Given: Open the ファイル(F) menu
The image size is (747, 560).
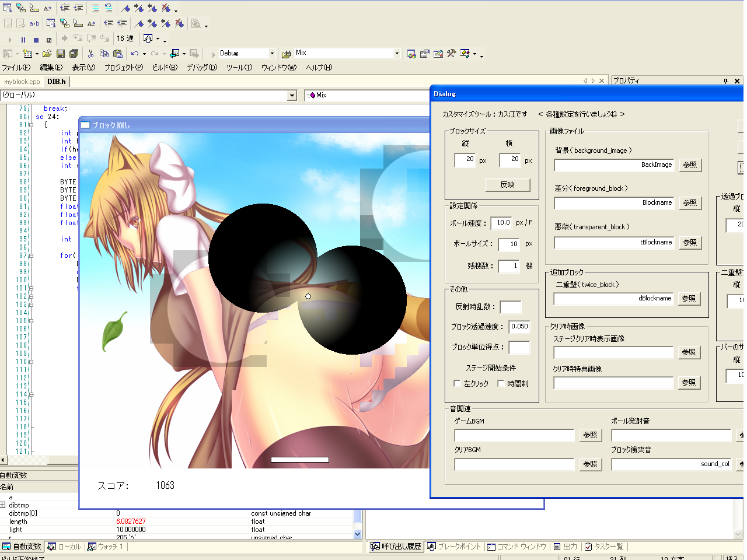Looking at the screenshot, I should [x=16, y=68].
